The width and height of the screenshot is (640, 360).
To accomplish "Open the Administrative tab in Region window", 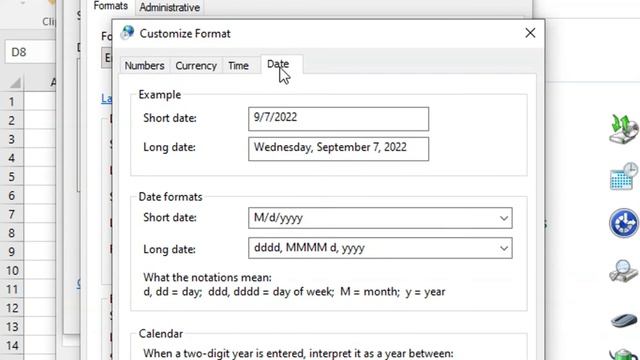I will pyautogui.click(x=169, y=7).
